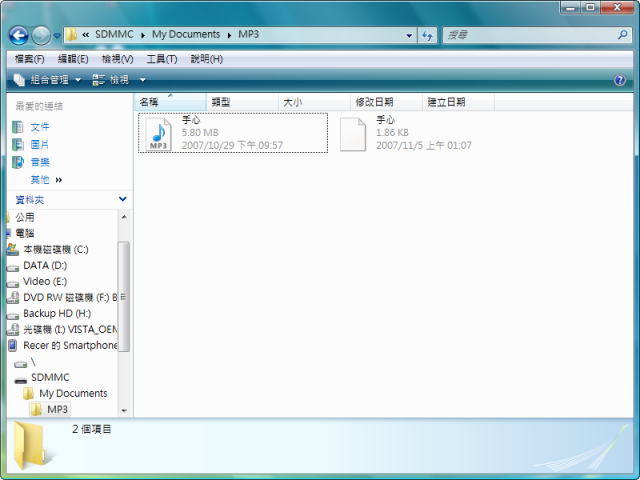Maximize the Explorer window

coord(590,7)
